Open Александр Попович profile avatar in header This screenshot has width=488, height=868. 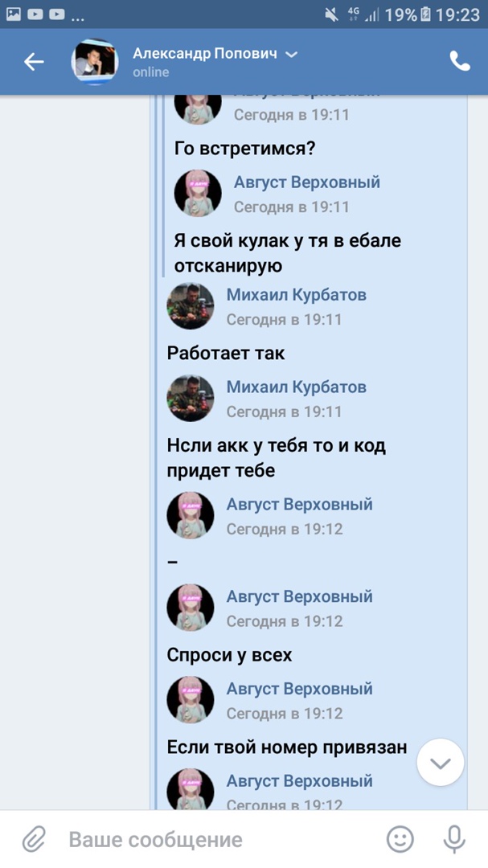tap(95, 61)
